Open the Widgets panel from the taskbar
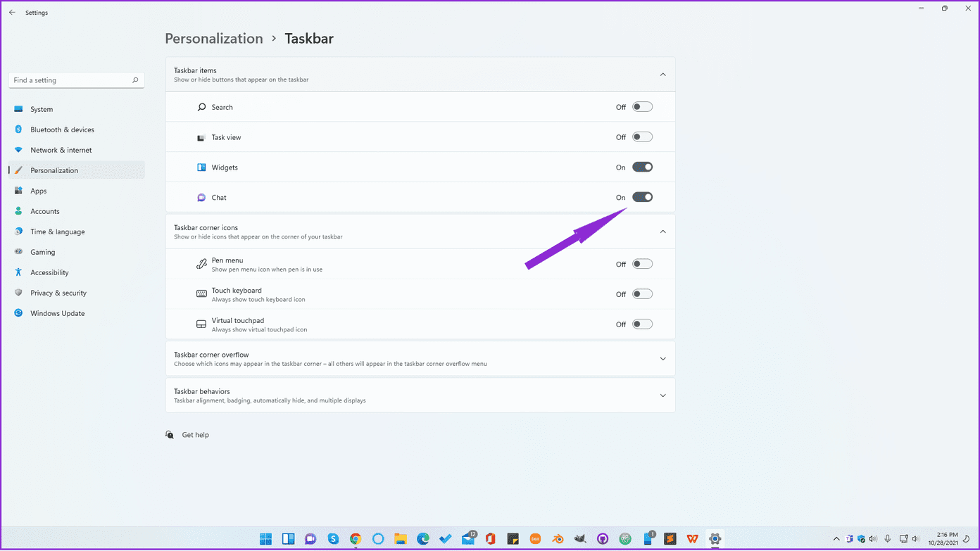 [x=288, y=539]
